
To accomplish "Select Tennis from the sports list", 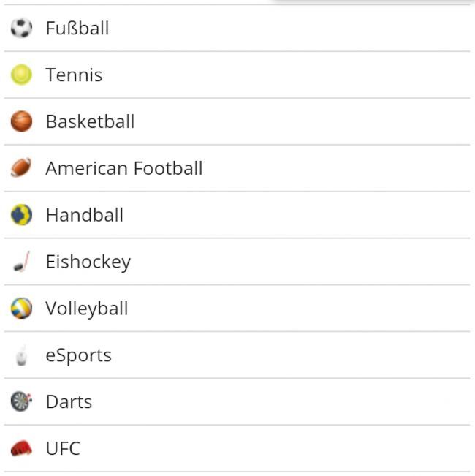I will [74, 75].
